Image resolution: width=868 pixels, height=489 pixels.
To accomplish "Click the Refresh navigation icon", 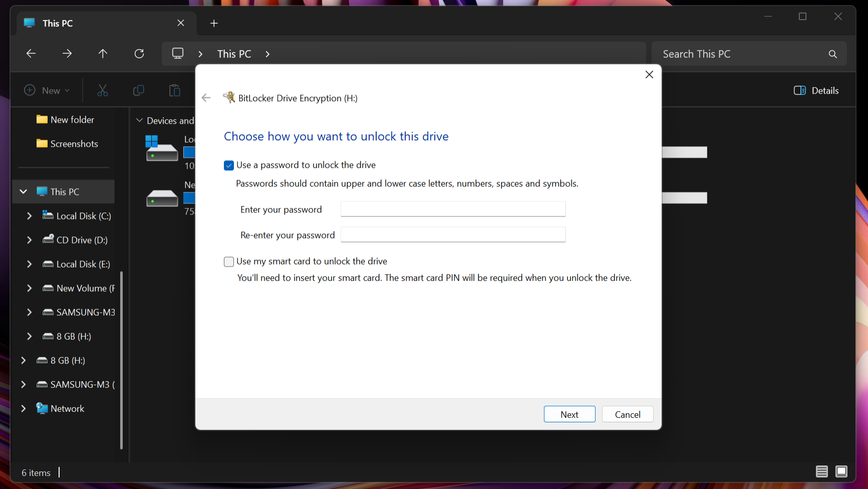I will (x=139, y=54).
